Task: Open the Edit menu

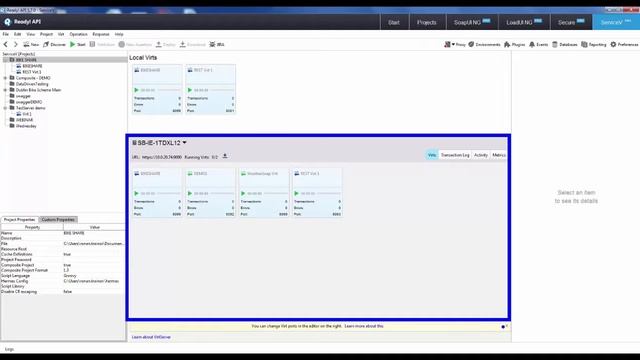Action: pos(18,34)
